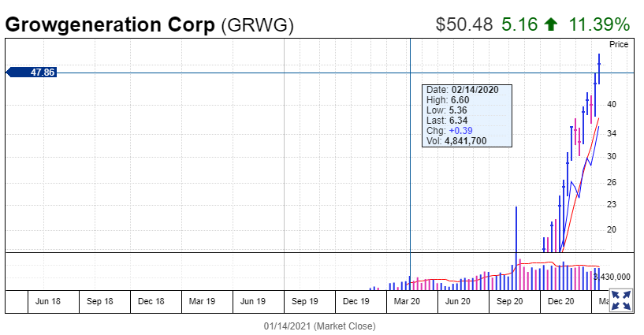This screenshot has height=335, width=644.
Task: Click the Growgeneration Corp title
Action: (x=110, y=24)
